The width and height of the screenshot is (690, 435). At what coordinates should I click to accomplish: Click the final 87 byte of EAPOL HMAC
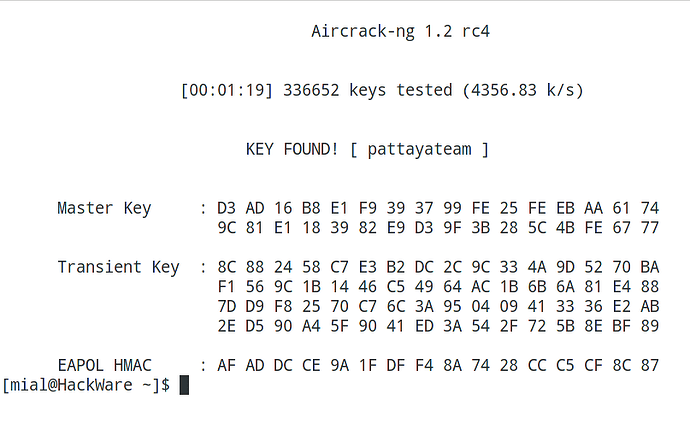(x=650, y=365)
